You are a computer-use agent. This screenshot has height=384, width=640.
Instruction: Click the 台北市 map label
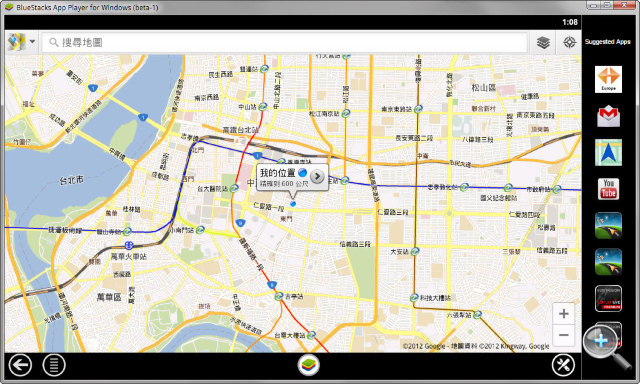click(x=71, y=180)
